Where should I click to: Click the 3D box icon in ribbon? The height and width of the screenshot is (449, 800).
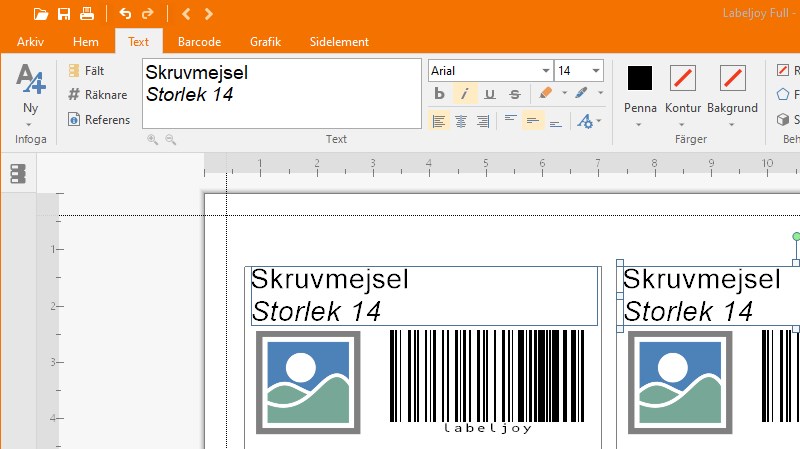pos(783,119)
